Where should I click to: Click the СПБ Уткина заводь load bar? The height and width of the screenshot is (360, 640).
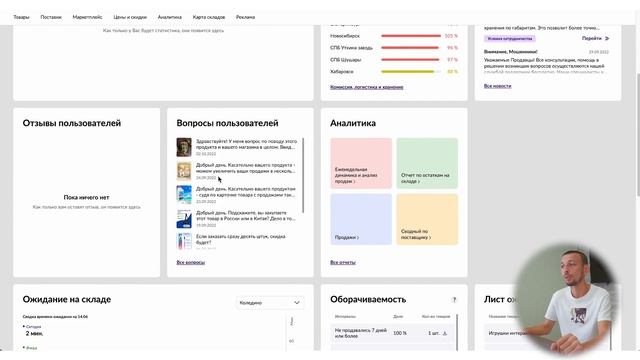411,48
